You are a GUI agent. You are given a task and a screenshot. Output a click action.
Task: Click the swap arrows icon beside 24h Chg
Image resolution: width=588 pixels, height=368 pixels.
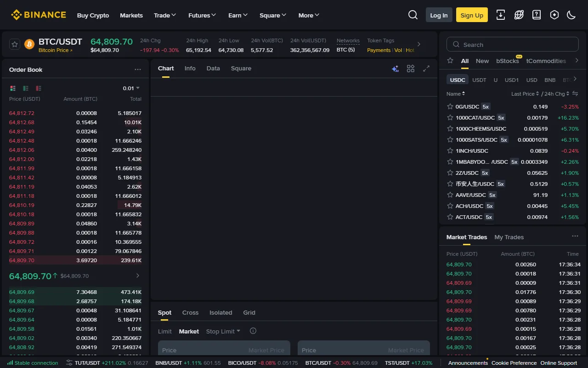click(x=575, y=93)
